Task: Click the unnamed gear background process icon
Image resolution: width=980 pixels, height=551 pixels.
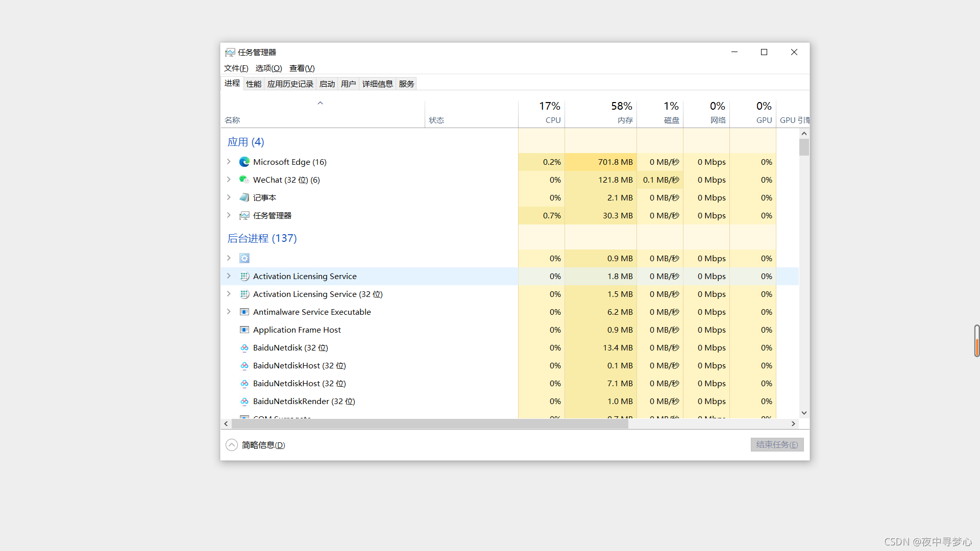Action: point(244,258)
